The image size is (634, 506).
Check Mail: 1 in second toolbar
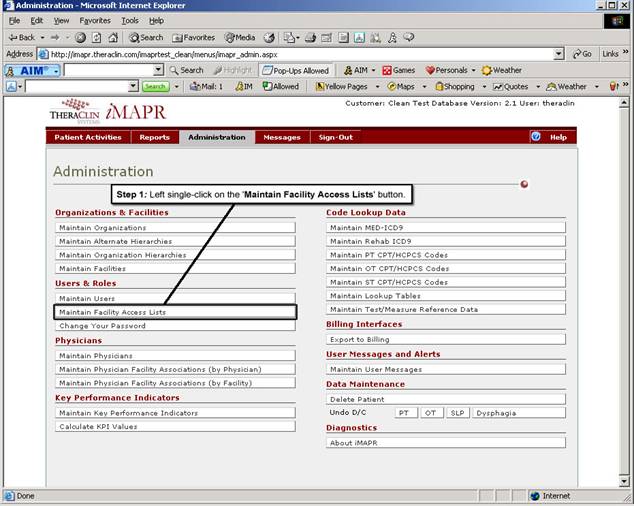[x=206, y=87]
